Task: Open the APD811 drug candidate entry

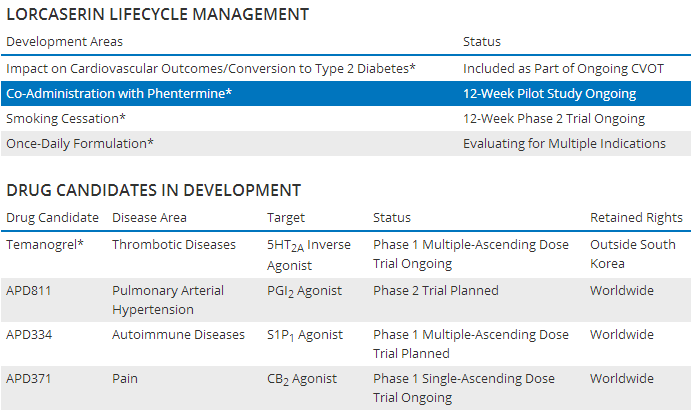Action: tap(28, 291)
